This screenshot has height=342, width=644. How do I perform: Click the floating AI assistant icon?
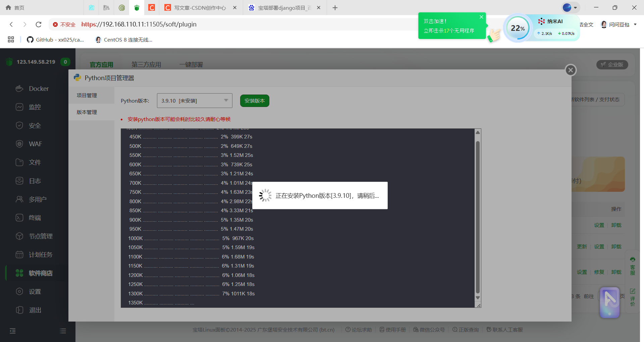pos(609,302)
